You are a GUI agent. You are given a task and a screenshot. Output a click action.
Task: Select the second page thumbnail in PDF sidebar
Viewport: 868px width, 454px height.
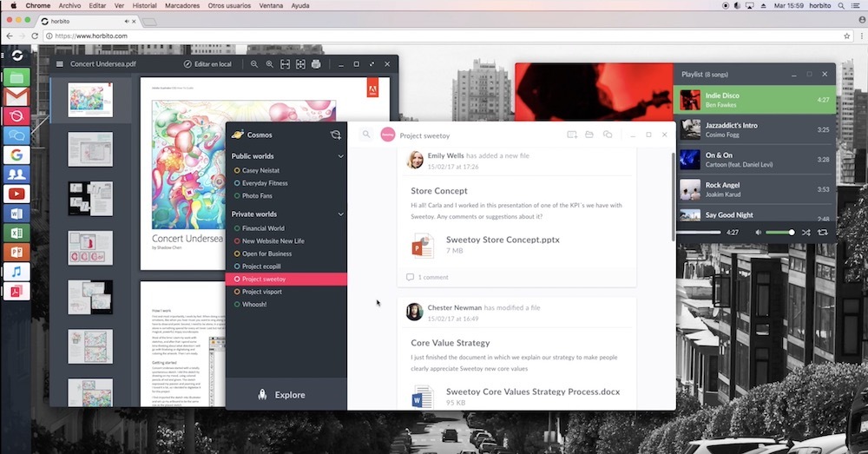(90, 149)
